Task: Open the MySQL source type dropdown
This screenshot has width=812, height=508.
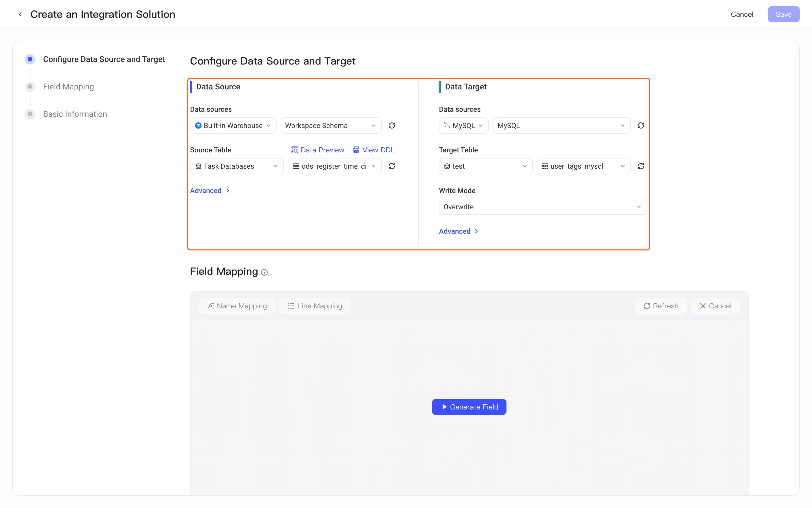Action: click(463, 126)
